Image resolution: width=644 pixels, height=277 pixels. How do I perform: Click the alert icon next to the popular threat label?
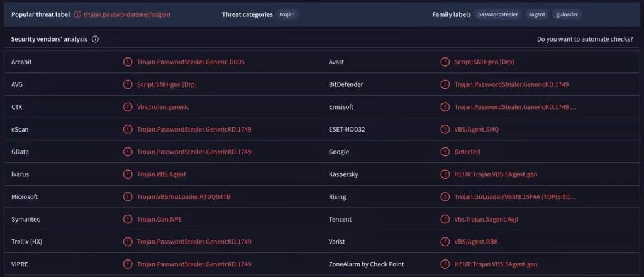[77, 14]
